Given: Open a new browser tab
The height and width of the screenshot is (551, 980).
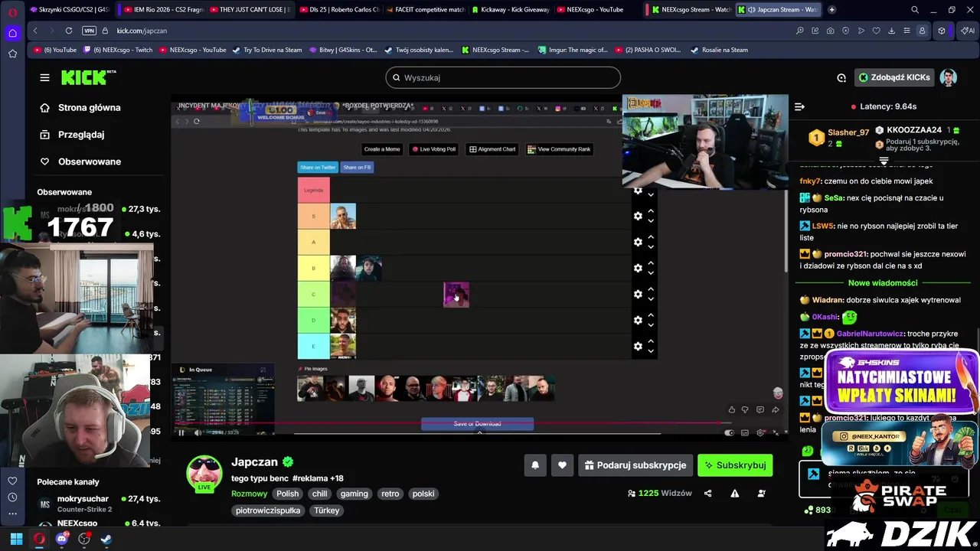Looking at the screenshot, I should point(831,9).
